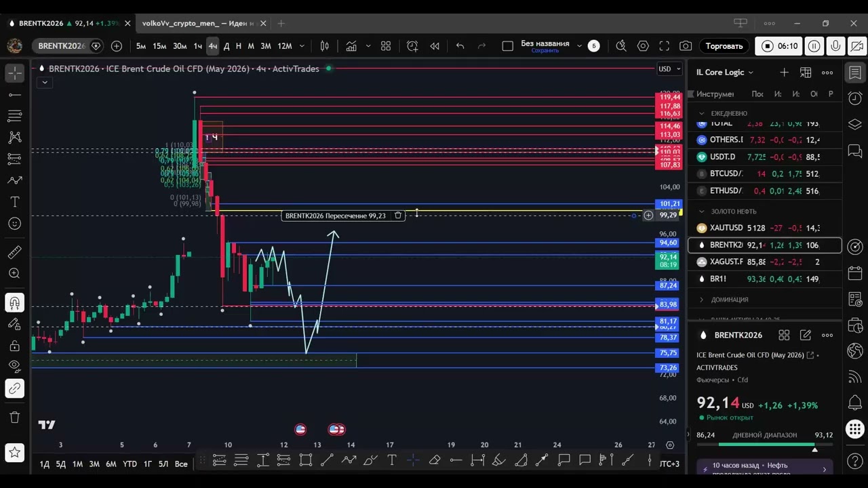Toggle the recorder webcam
Image resolution: width=868 pixels, height=488 pixels.
pos(856,46)
